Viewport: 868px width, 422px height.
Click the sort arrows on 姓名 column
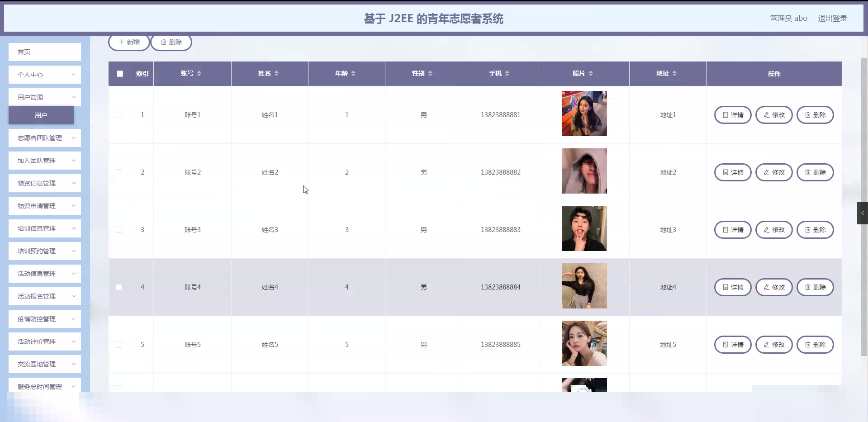click(x=276, y=73)
